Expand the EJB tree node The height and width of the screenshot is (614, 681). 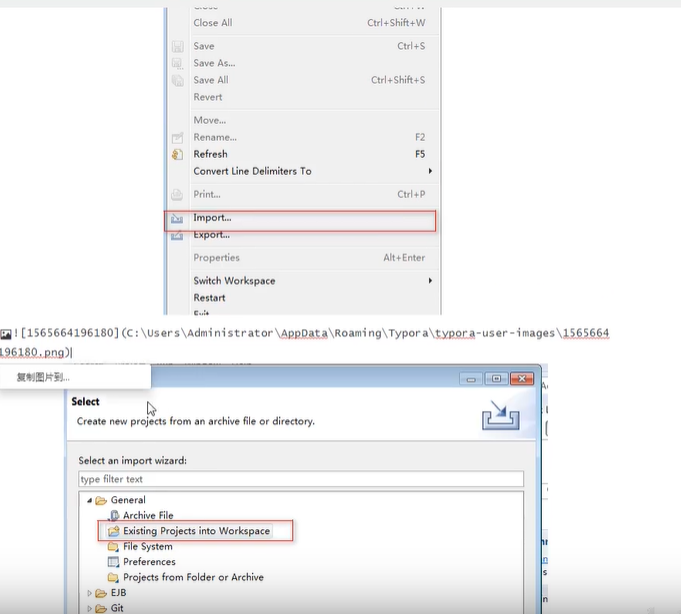[x=89, y=593]
